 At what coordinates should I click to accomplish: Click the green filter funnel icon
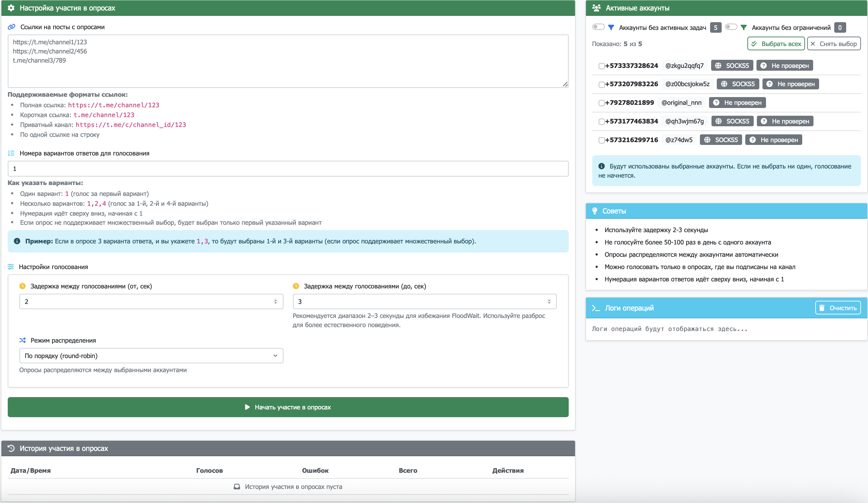click(x=743, y=27)
